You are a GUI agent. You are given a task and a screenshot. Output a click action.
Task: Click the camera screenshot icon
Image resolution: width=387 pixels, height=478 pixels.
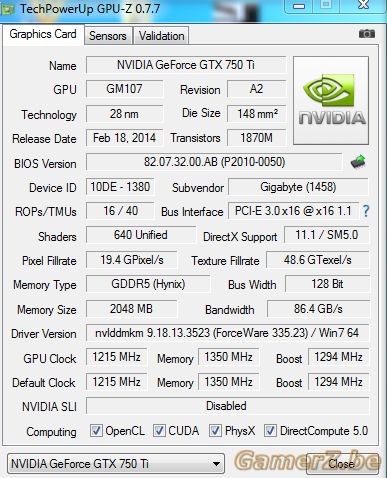pos(367,34)
